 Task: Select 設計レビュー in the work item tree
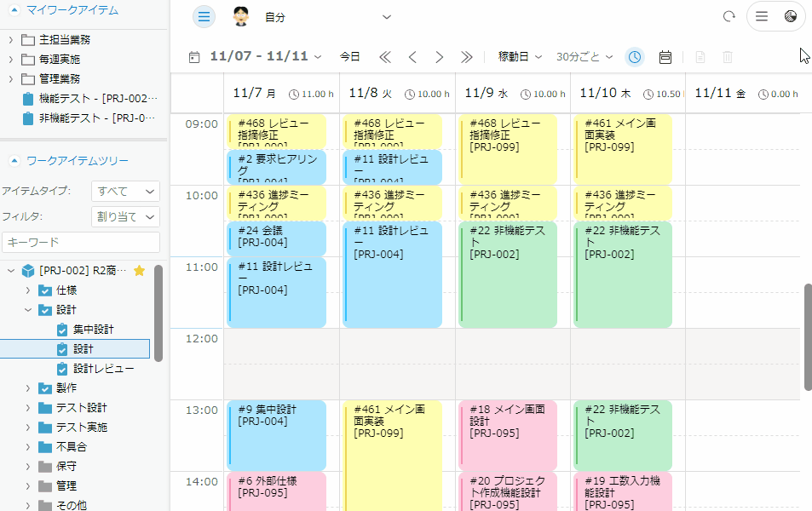pyautogui.click(x=103, y=369)
